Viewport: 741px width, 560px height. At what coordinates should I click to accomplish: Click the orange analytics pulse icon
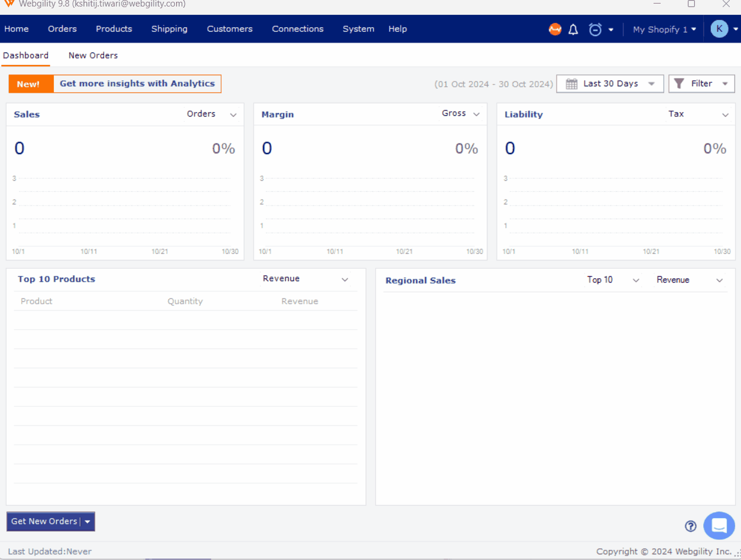[x=555, y=29]
